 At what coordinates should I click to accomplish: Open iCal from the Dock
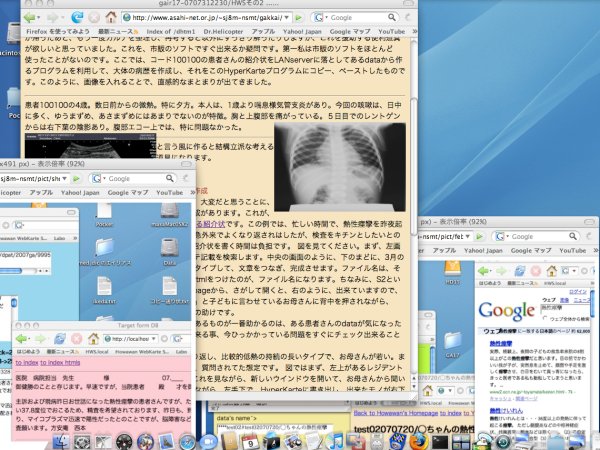click(251, 442)
